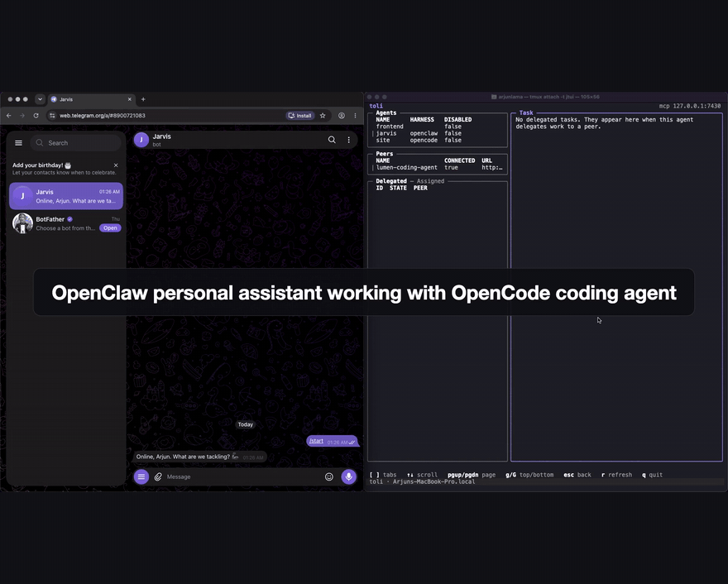Open a new browser tab
The width and height of the screenshot is (728, 584).
143,99
